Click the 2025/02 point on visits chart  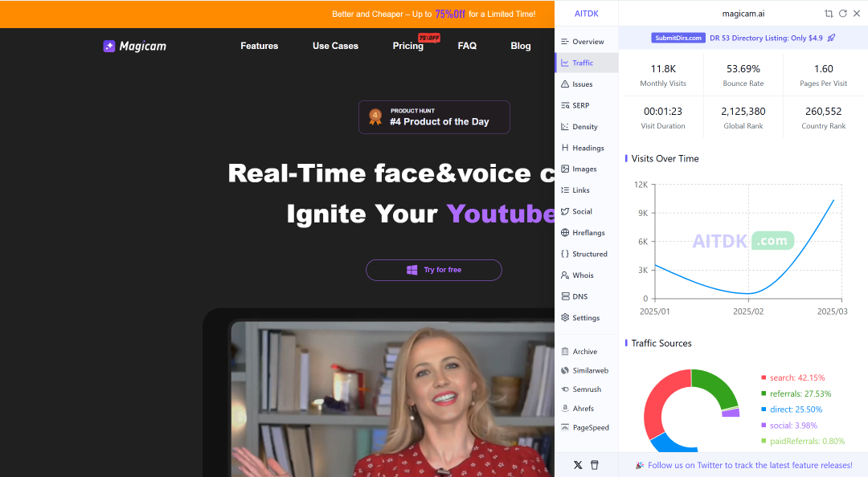pyautogui.click(x=748, y=293)
